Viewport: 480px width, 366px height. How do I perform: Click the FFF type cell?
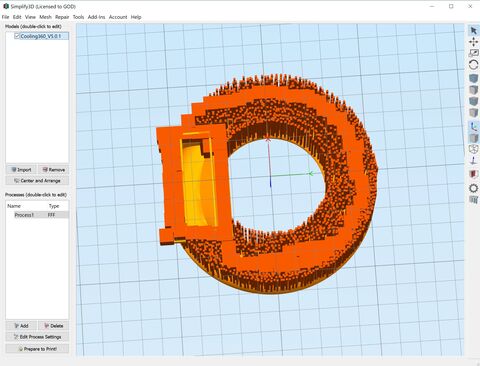point(51,215)
